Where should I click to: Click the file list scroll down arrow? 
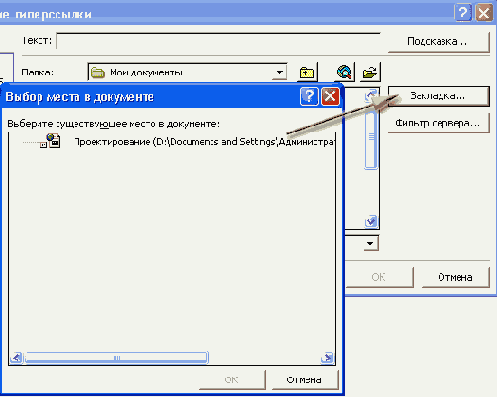pyautogui.click(x=371, y=221)
